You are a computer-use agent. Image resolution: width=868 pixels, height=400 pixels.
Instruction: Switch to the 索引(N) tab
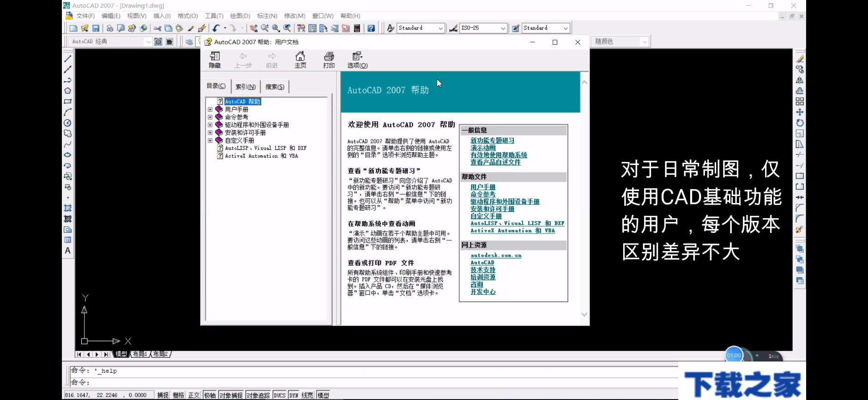[245, 87]
